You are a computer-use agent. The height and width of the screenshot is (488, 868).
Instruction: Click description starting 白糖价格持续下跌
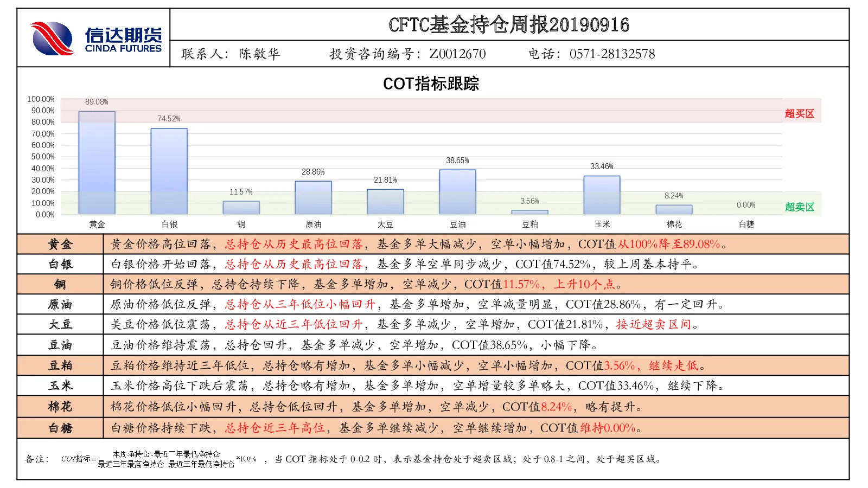point(377,428)
